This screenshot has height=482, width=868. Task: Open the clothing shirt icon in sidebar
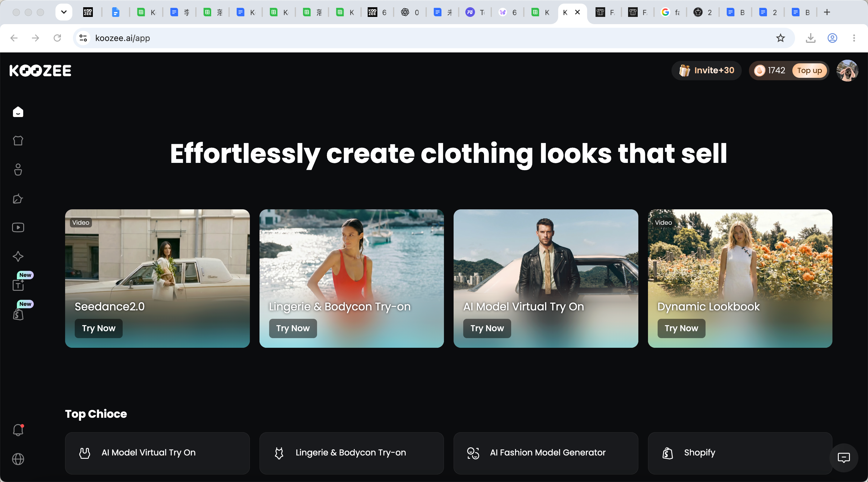(18, 140)
